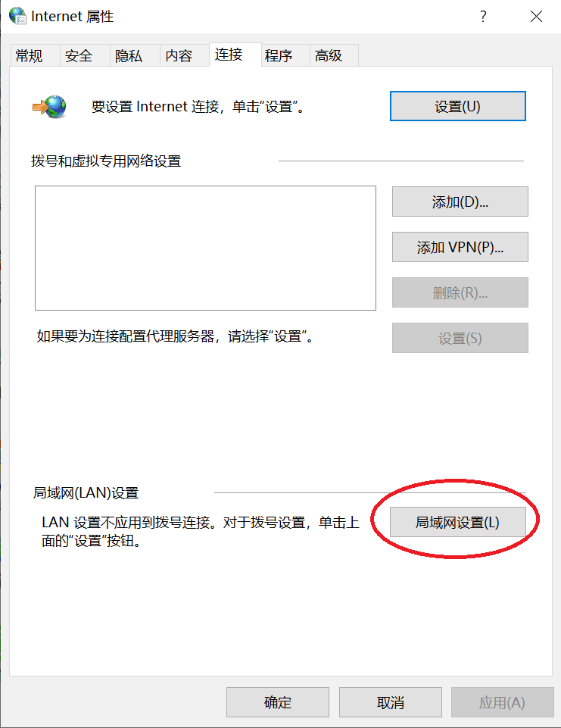Click the disabled 设置(S) proxy button
The image size is (561, 728).
(460, 338)
